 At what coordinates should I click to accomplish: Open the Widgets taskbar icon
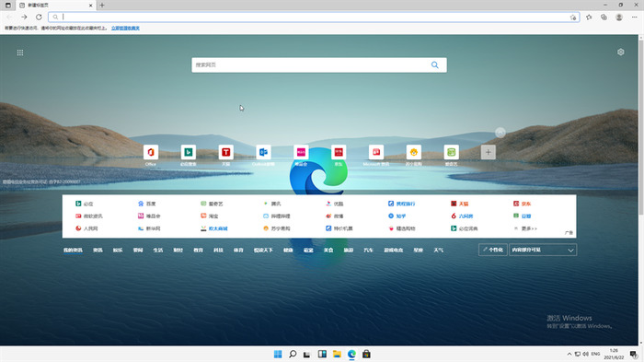tap(322, 355)
